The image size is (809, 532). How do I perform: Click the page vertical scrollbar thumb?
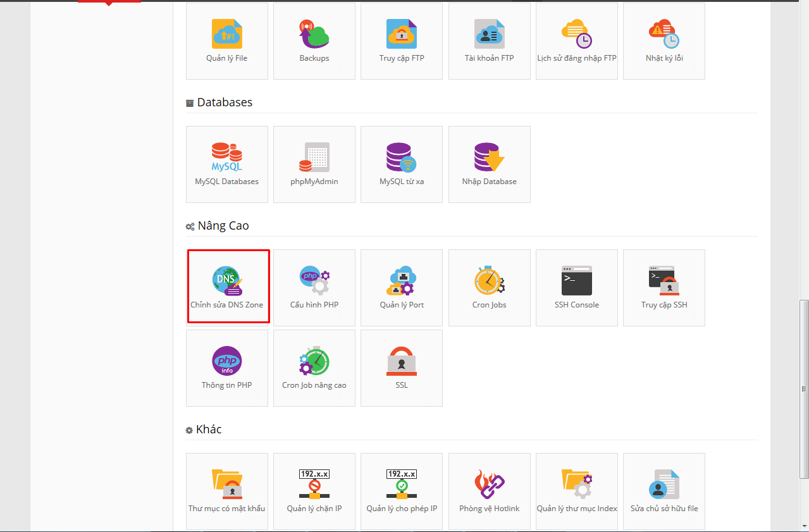(804, 389)
